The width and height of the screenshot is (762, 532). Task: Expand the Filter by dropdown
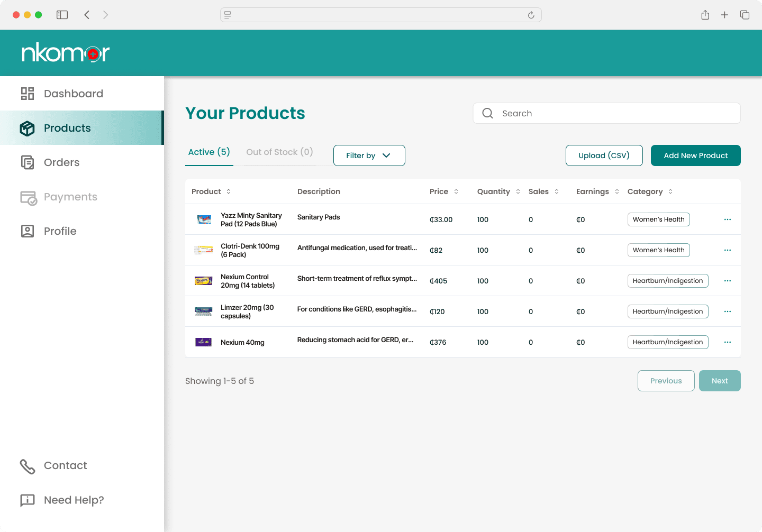click(x=369, y=155)
